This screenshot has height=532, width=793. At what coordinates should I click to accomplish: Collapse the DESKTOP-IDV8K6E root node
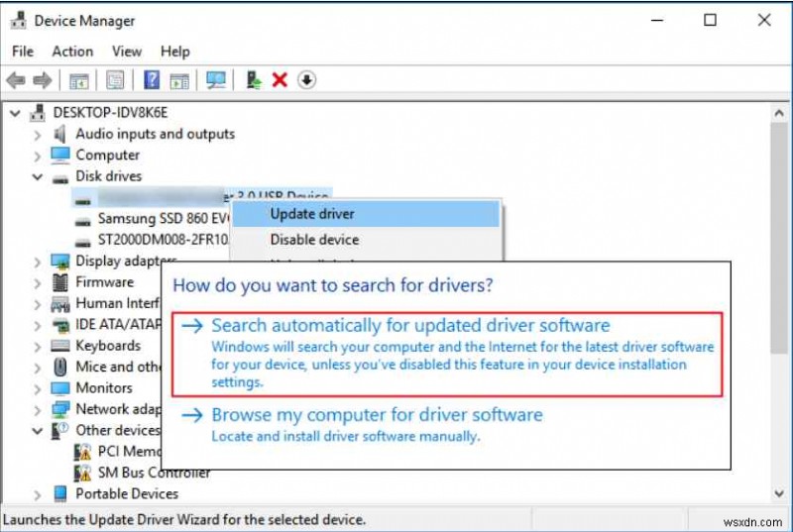(x=15, y=113)
